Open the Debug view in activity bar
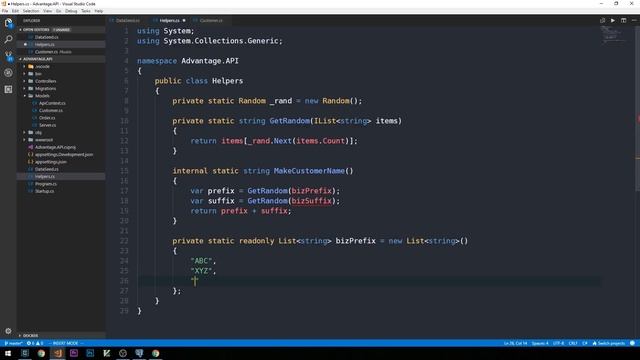The width and height of the screenshot is (640, 360). coord(8,73)
